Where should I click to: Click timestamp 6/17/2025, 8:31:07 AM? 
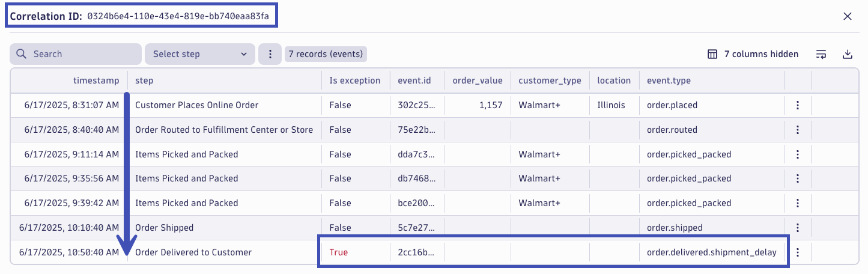tap(71, 105)
